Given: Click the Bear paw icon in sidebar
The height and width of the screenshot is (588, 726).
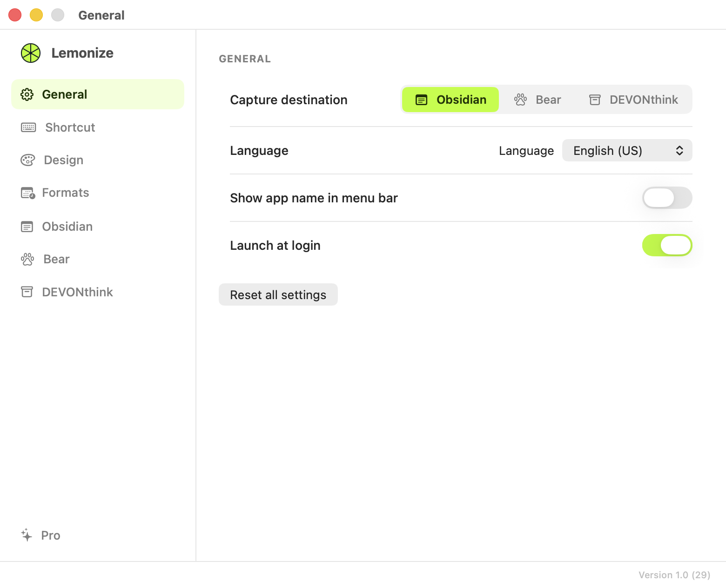Looking at the screenshot, I should pyautogui.click(x=27, y=259).
